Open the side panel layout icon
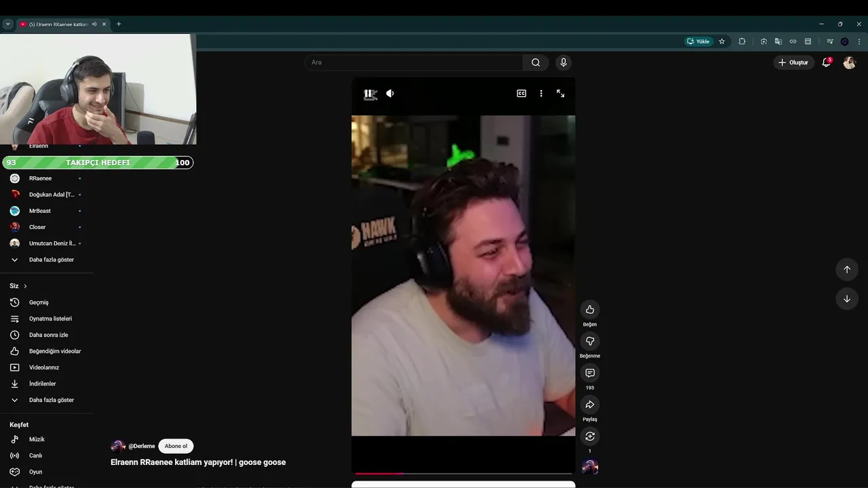This screenshot has height=488, width=868. tap(808, 41)
